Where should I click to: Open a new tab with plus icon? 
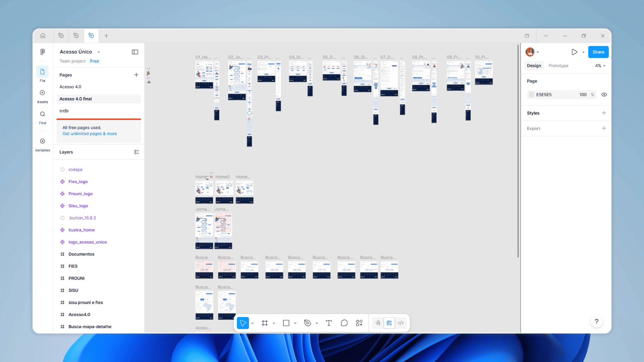[106, 36]
